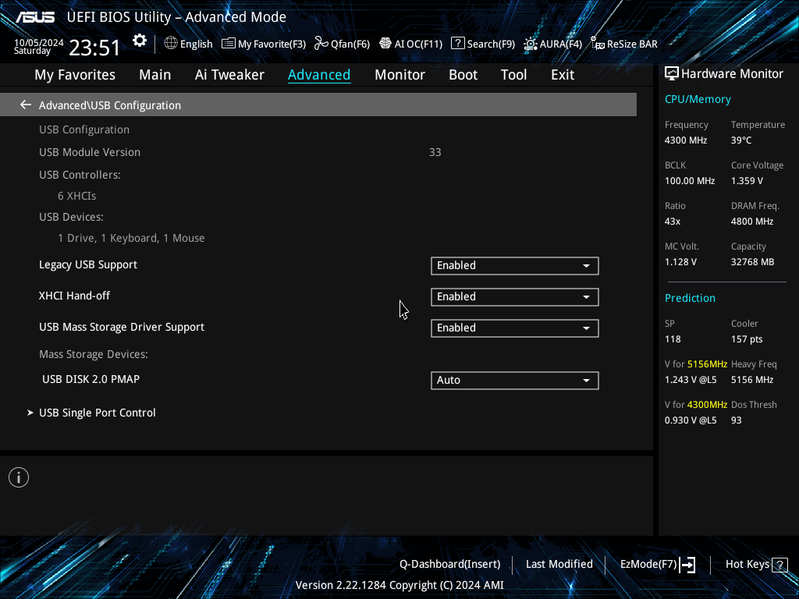Open AI OC(F11) guide icon
The image size is (799, 599).
(385, 43)
